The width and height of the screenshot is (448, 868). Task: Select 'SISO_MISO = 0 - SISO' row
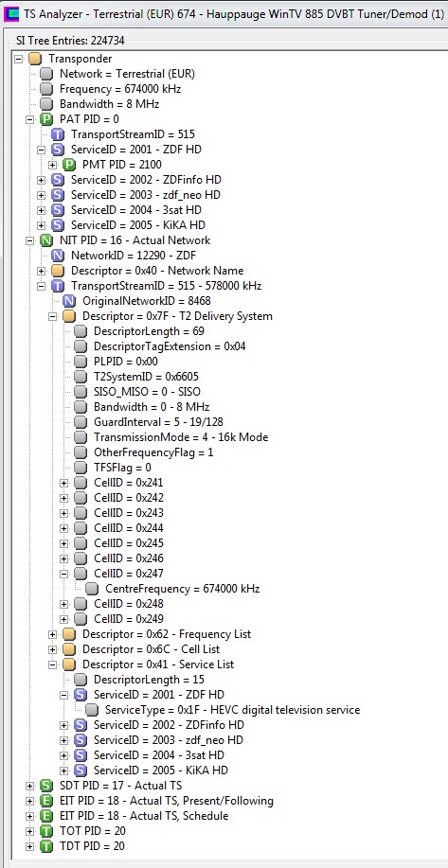(x=148, y=392)
